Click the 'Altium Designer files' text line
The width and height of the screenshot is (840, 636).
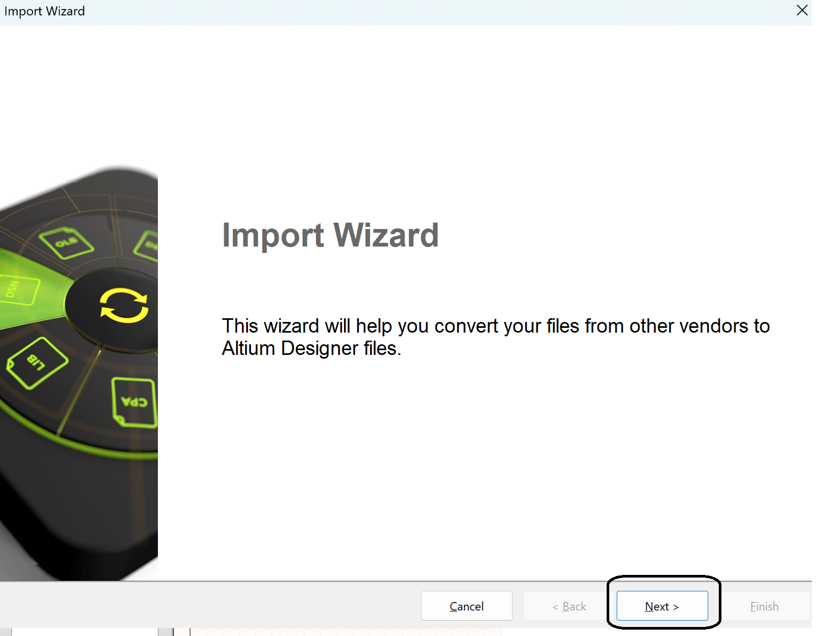[311, 349]
